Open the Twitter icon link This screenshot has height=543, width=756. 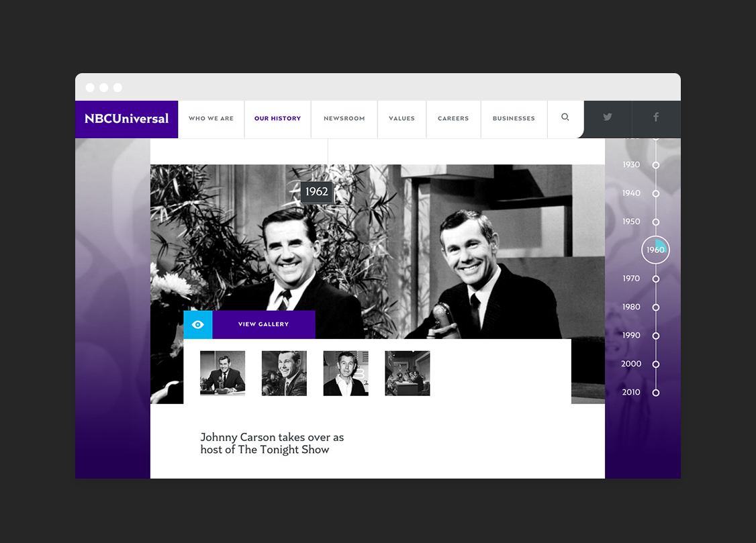tap(608, 117)
